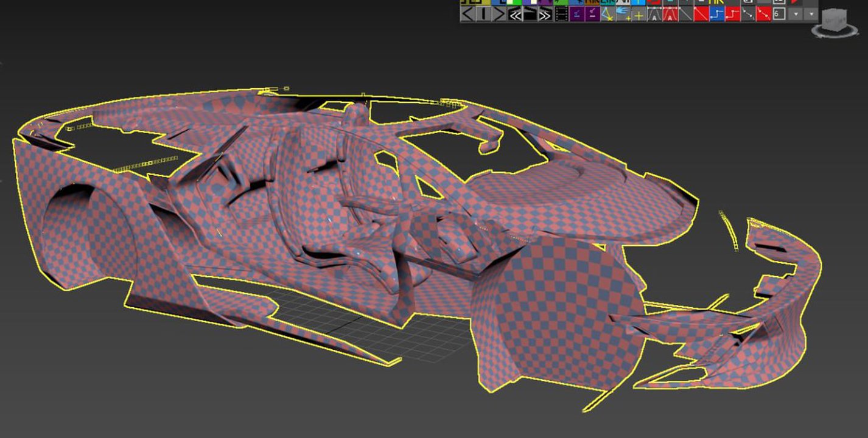Click the plain black clapperboard icon

530,15
